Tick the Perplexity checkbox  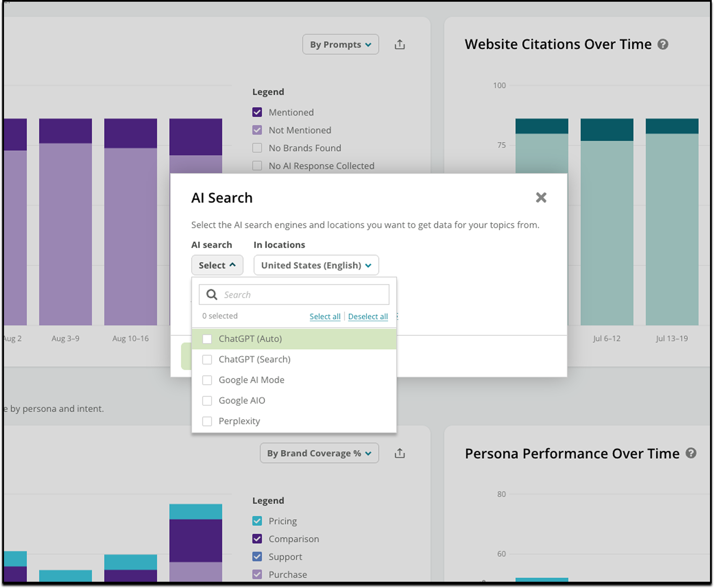pyautogui.click(x=207, y=421)
